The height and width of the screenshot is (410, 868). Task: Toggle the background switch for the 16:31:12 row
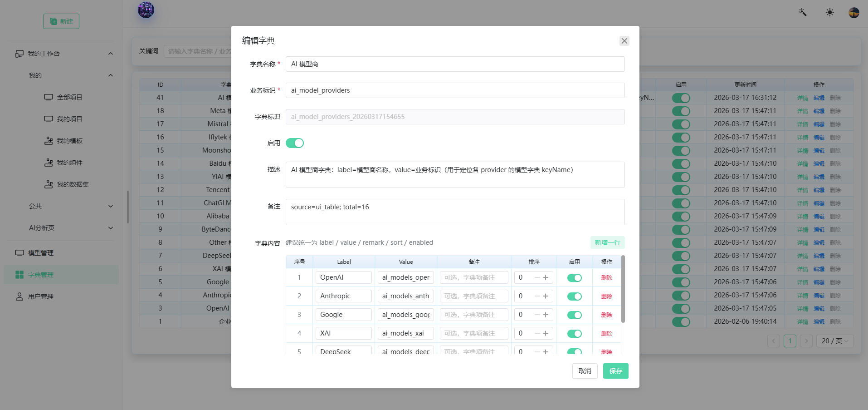pyautogui.click(x=681, y=98)
